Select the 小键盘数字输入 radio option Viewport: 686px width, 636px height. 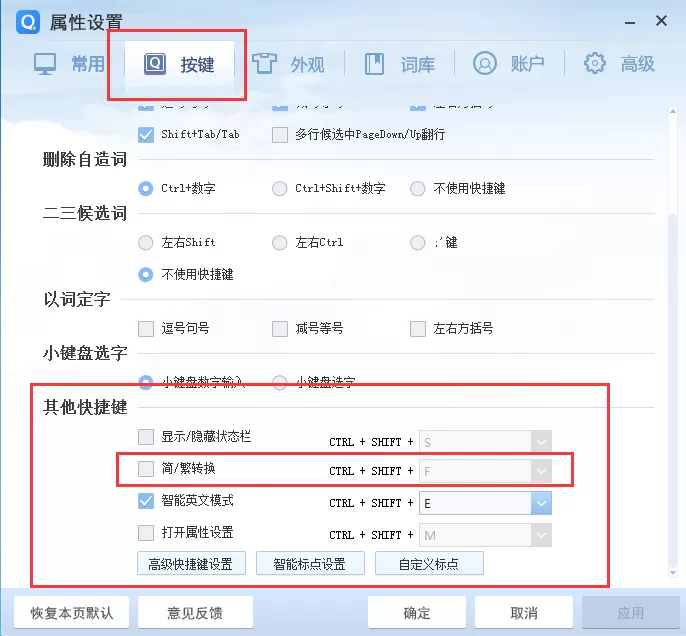[146, 383]
